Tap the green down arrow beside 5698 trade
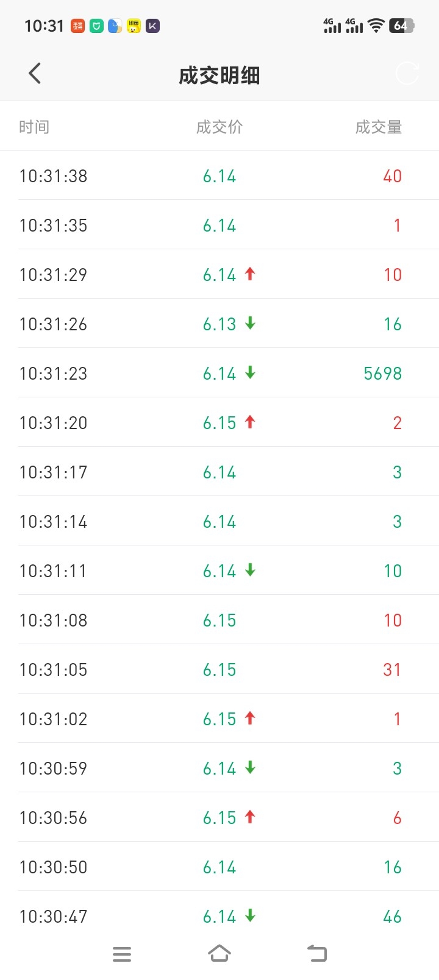The image size is (439, 980). 250,373
